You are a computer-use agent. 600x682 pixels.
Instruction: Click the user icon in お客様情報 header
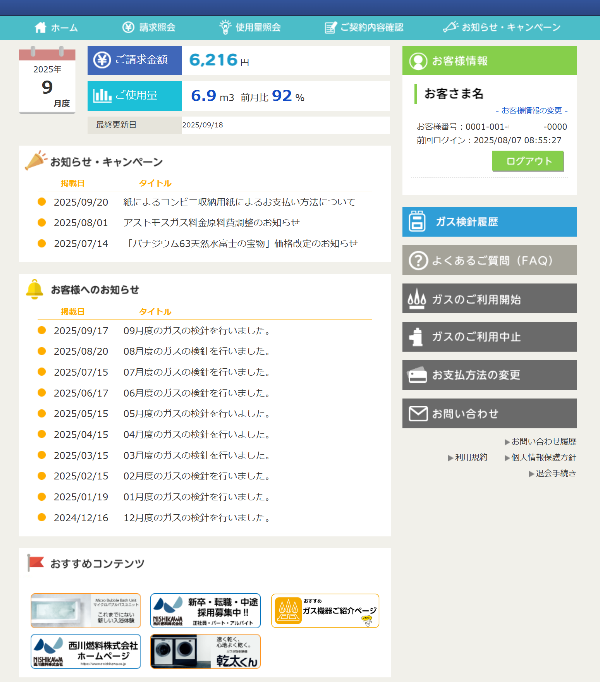(x=418, y=61)
